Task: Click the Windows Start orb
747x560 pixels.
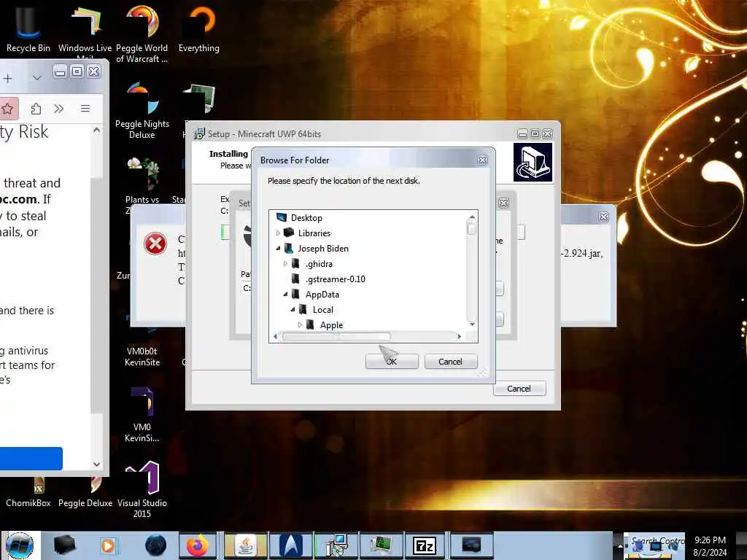Action: [x=20, y=545]
